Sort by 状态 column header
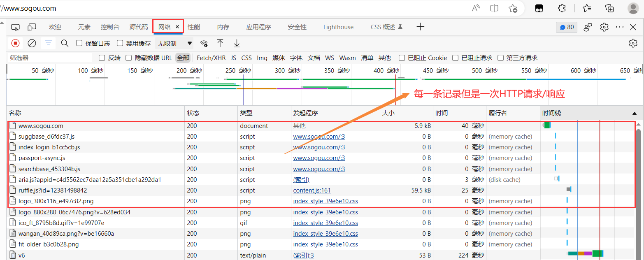644x260 pixels. pyautogui.click(x=211, y=113)
